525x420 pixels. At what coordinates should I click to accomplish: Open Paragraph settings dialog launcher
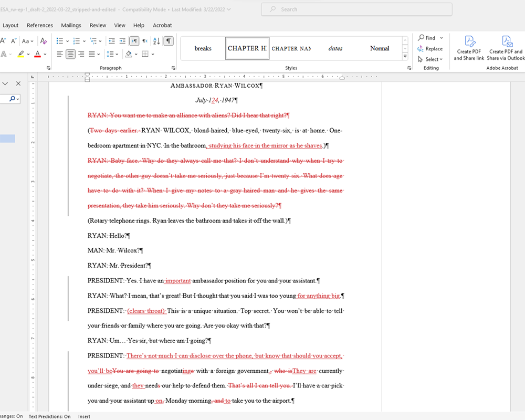point(173,68)
